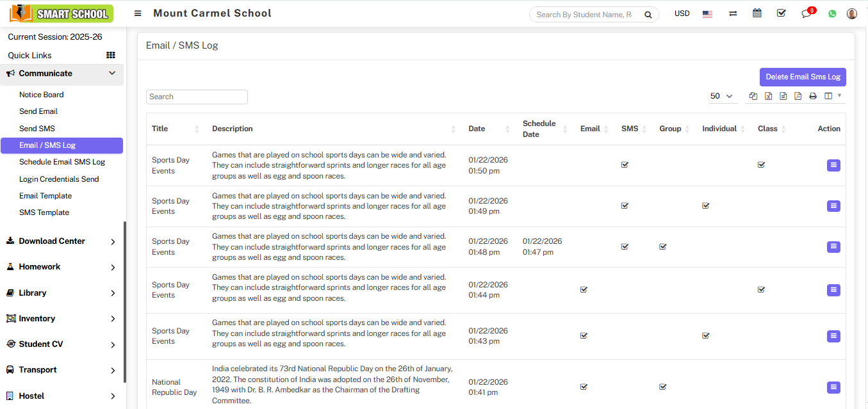868x409 pixels.
Task: Export the log table as PDF
Action: (x=798, y=96)
